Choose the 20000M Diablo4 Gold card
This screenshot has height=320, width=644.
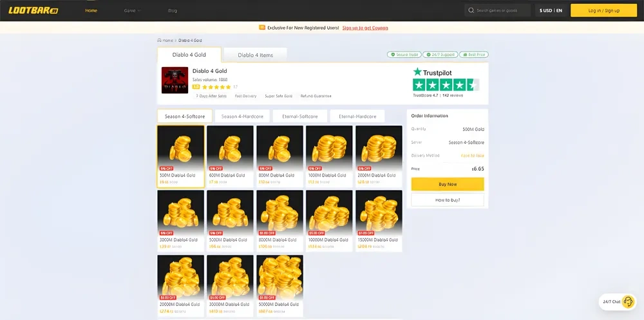click(181, 286)
